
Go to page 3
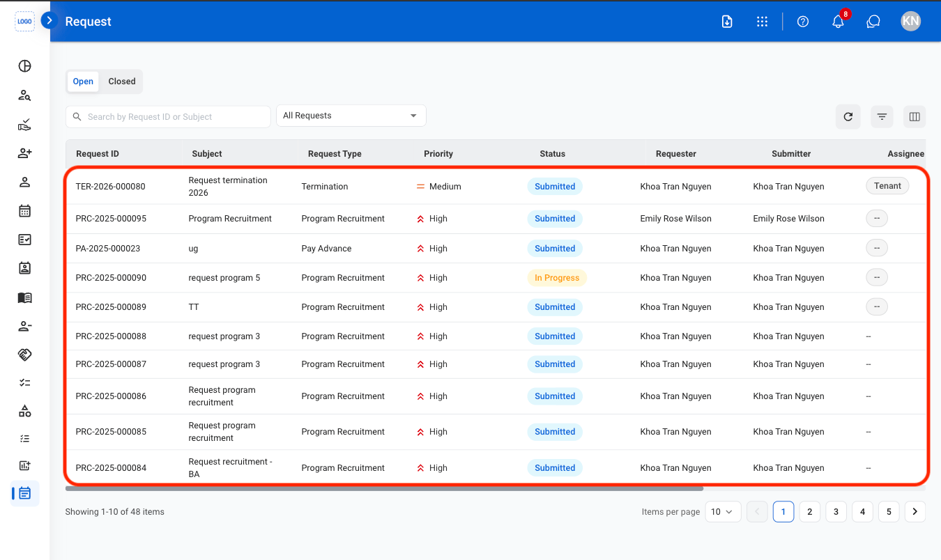tap(836, 512)
